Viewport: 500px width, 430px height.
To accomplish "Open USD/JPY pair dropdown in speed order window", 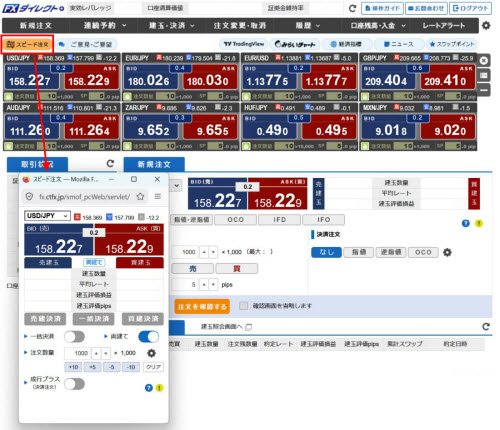I will pyautogui.click(x=47, y=216).
